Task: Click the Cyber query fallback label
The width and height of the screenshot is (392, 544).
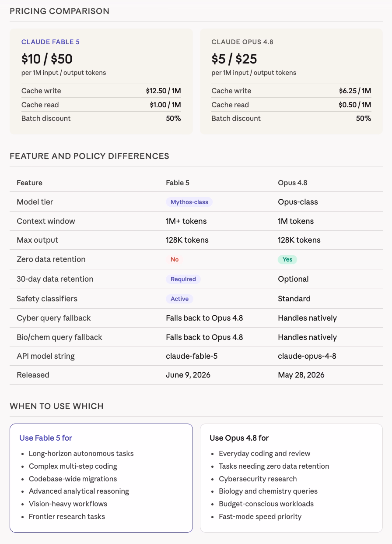Action: pos(53,318)
